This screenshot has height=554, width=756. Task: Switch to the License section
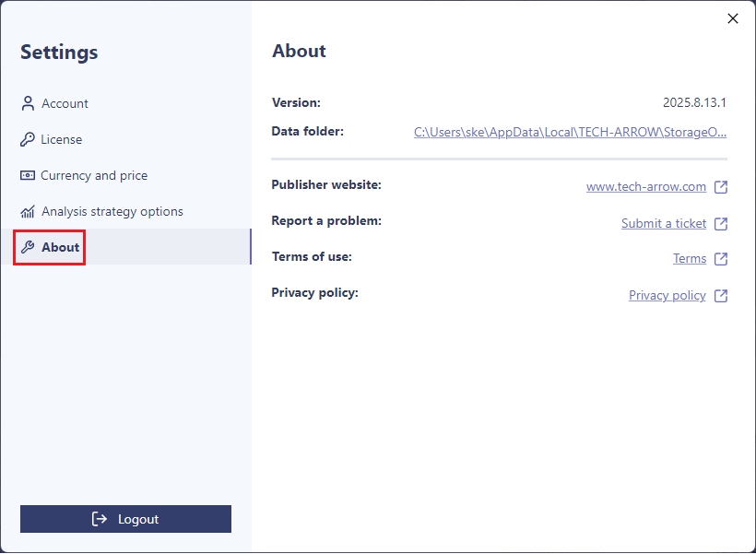click(62, 139)
